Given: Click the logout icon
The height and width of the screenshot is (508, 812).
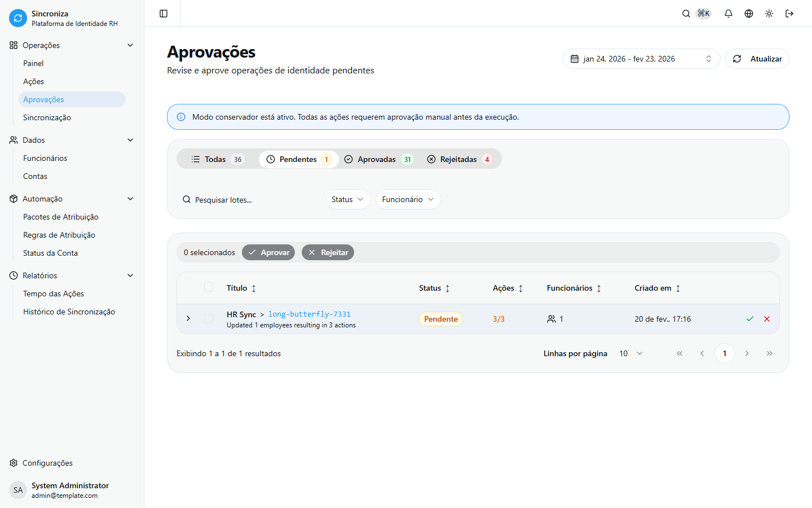Looking at the screenshot, I should 789,14.
